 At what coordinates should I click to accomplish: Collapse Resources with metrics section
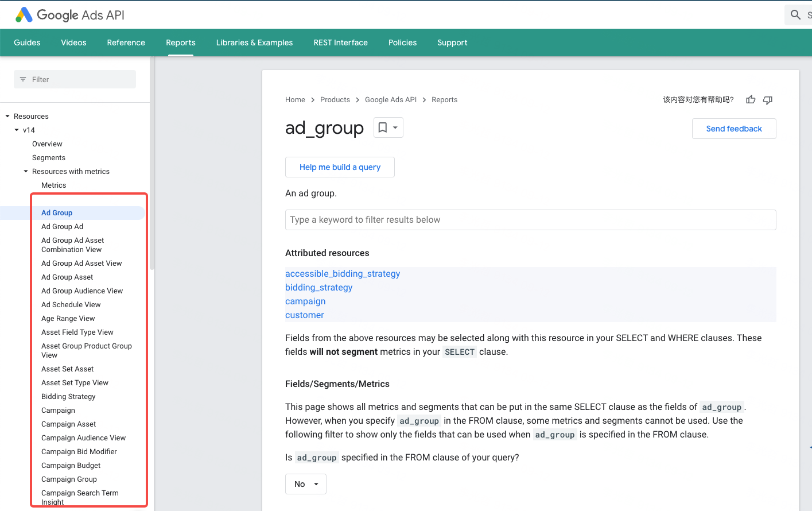pyautogui.click(x=26, y=172)
